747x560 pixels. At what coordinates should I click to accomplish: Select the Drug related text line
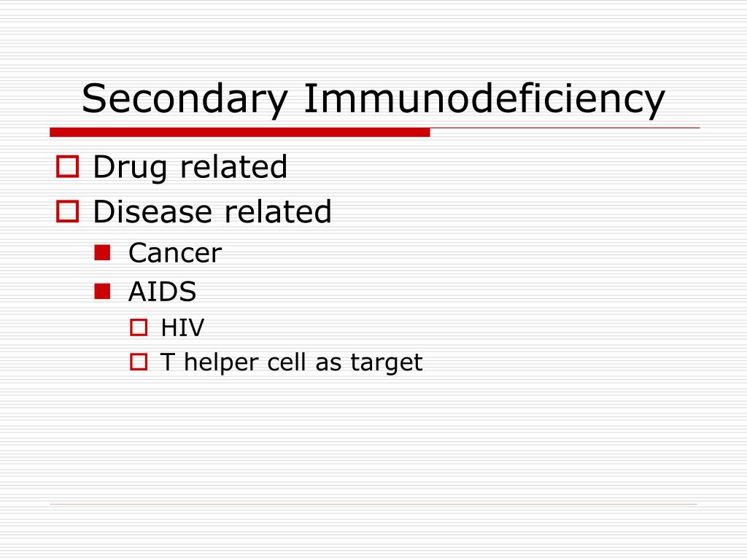[x=190, y=167]
